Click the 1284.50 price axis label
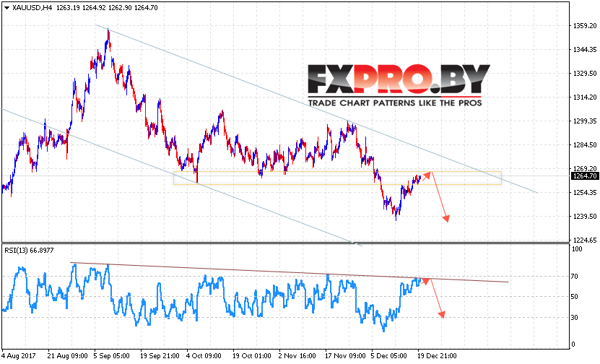 pyautogui.click(x=584, y=144)
